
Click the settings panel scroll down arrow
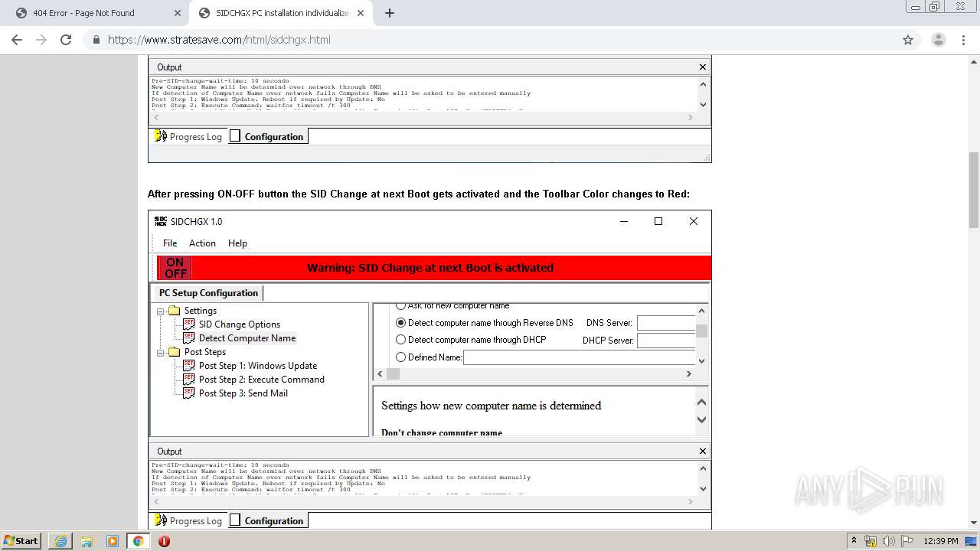(701, 360)
